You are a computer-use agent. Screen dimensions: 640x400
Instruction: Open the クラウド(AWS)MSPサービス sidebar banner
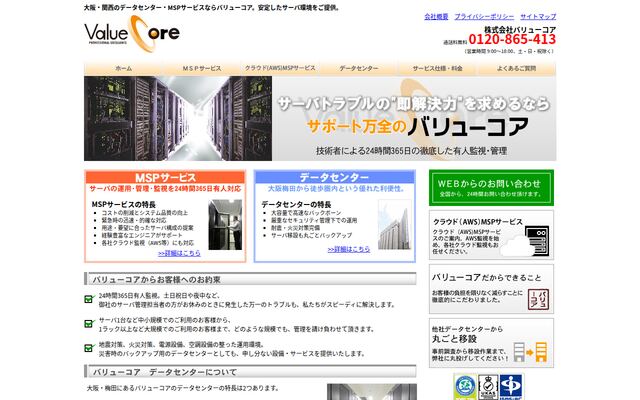[491, 235]
